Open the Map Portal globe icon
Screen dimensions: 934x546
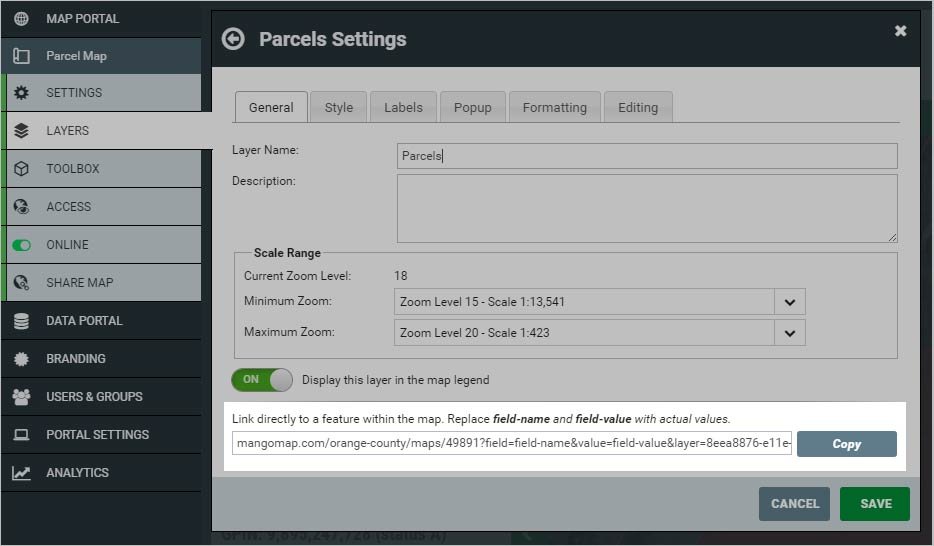click(x=21, y=18)
